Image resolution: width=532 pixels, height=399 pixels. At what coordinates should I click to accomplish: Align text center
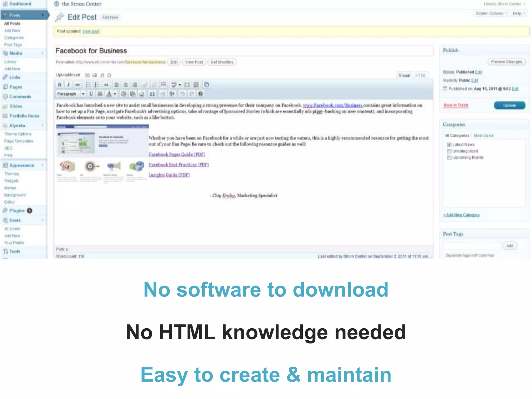pyautogui.click(x=126, y=85)
